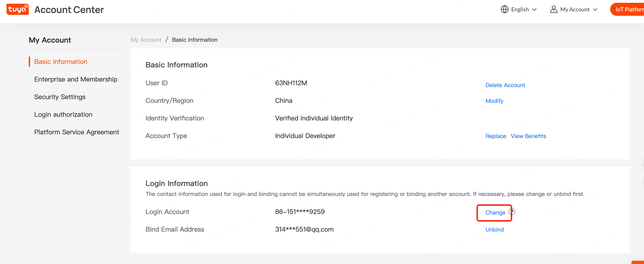Click the Bind Email Address label
This screenshot has width=644, height=264.
click(175, 229)
